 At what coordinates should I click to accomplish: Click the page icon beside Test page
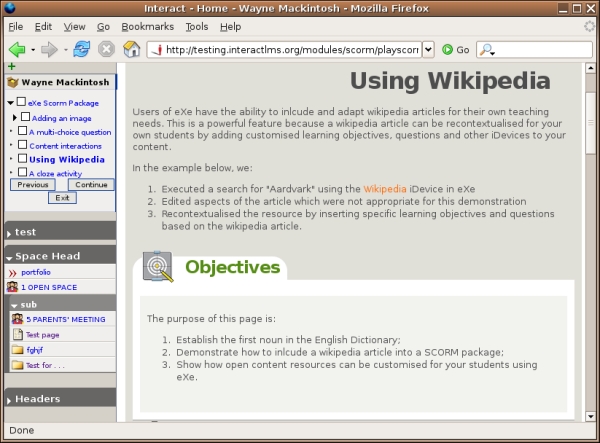click(x=18, y=334)
